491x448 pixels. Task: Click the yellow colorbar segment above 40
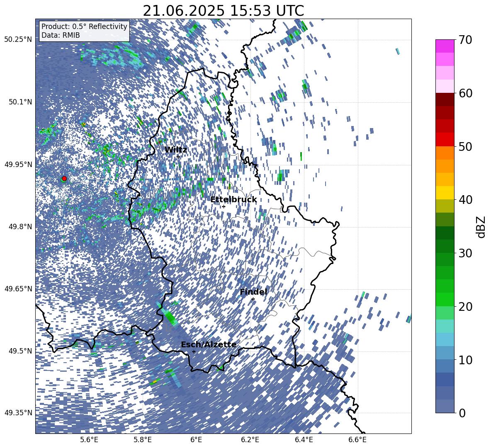coord(445,193)
